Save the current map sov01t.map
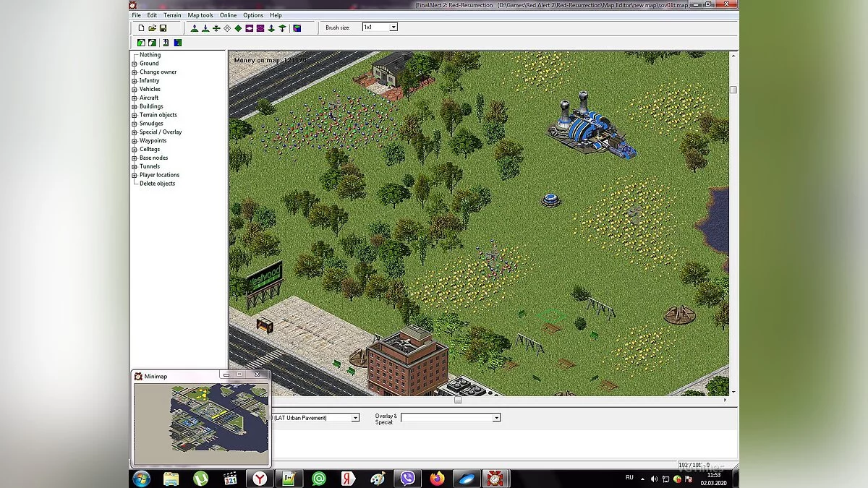868x488 pixels. pyautogui.click(x=163, y=27)
